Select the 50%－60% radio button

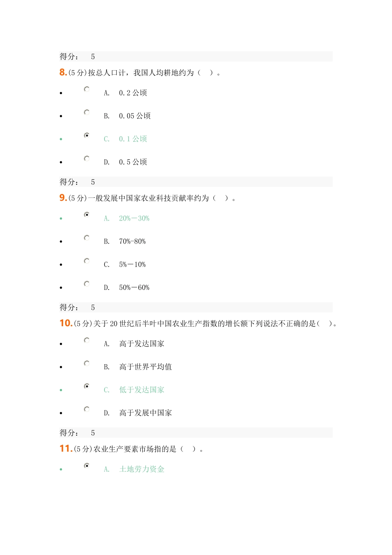[87, 284]
